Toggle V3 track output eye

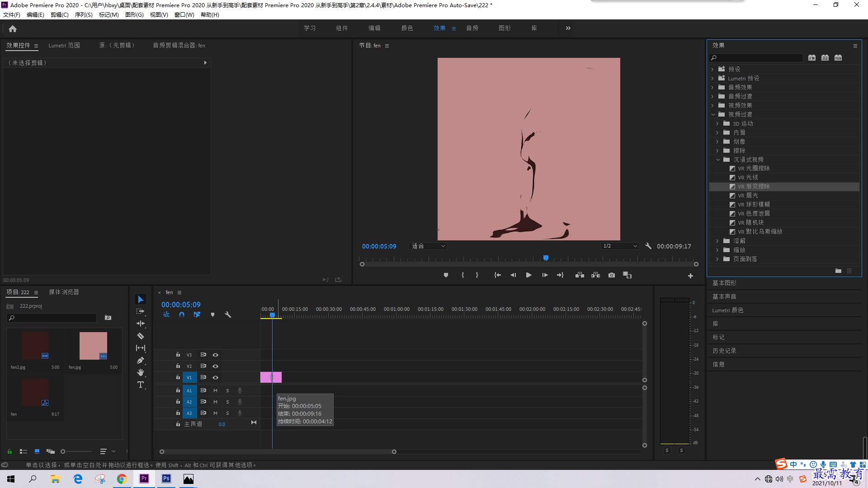click(216, 355)
